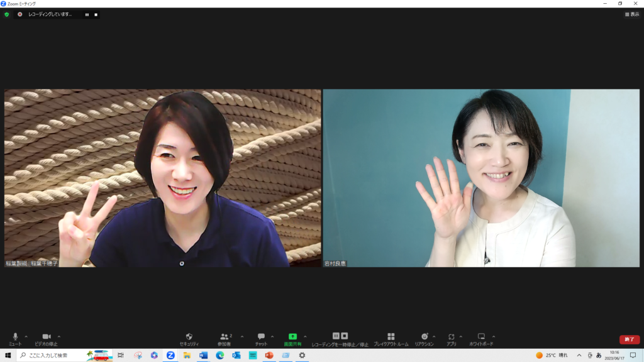Click the green Share Screen button
Image resolution: width=644 pixels, height=362 pixels.
pos(292,338)
